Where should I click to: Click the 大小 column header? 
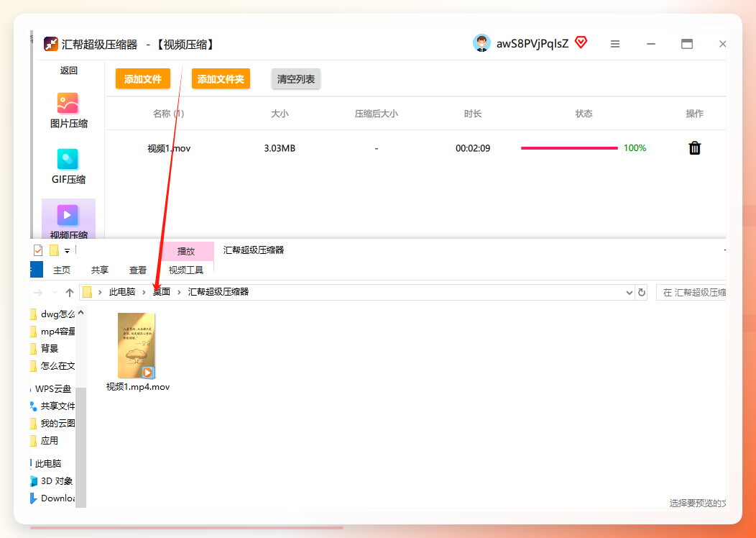point(280,114)
